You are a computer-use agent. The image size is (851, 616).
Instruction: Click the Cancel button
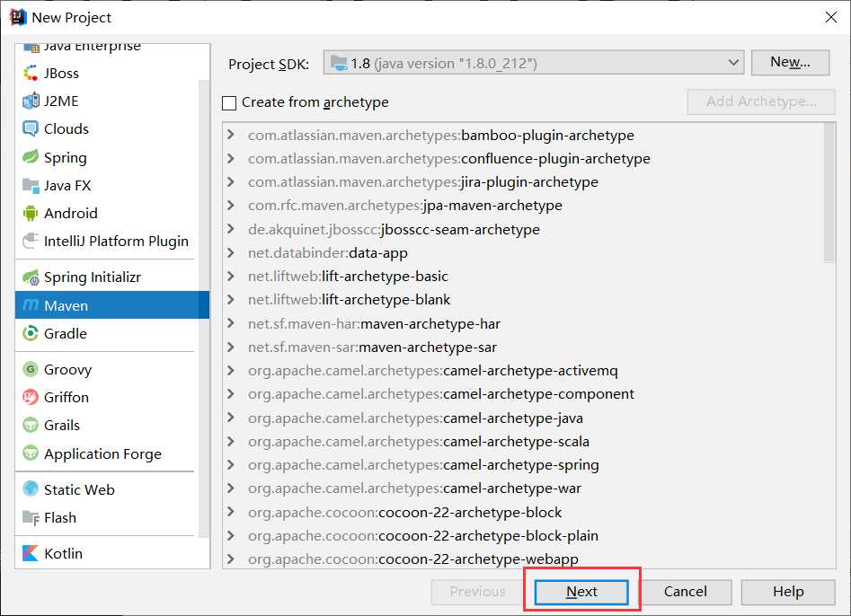(685, 592)
